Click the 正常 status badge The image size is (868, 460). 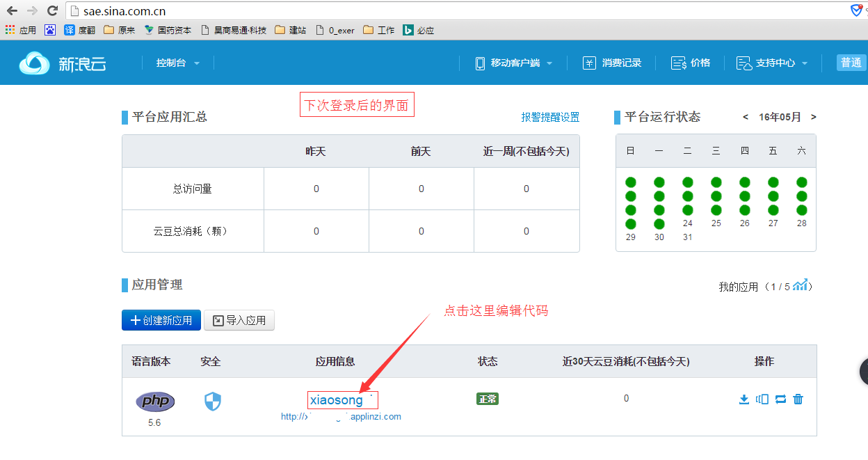(x=488, y=399)
